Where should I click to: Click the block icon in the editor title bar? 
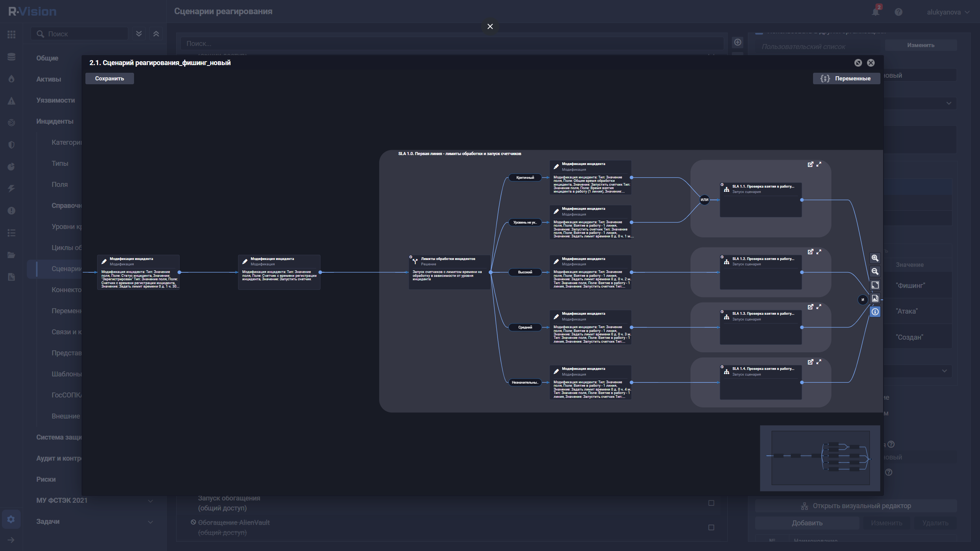pyautogui.click(x=858, y=63)
